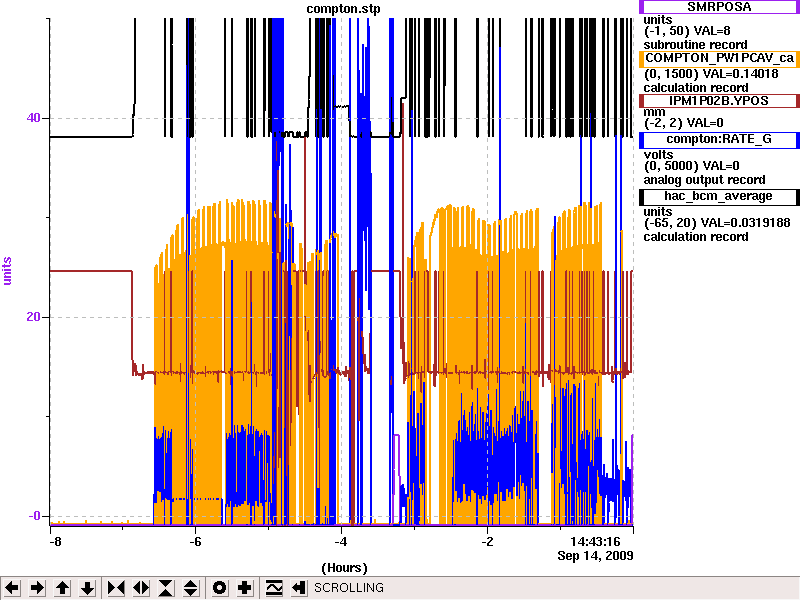Click the '(-2, 2) VAL=0' range text

(683, 122)
